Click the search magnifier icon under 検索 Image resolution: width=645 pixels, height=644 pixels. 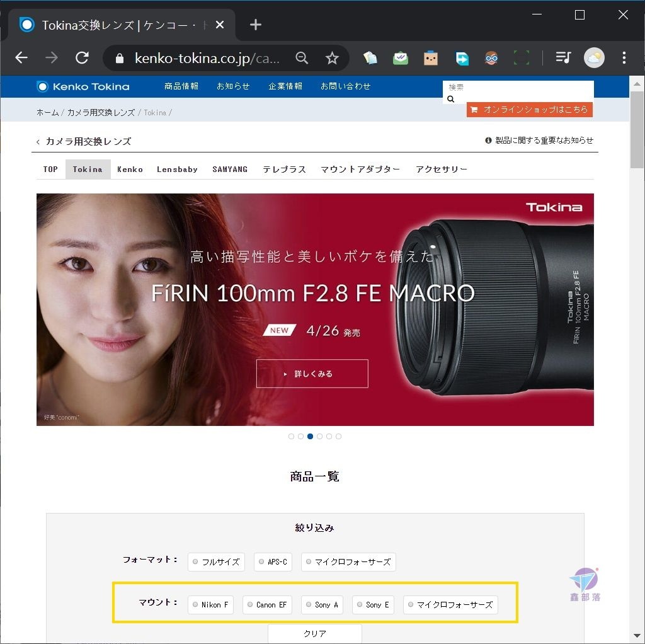click(451, 99)
